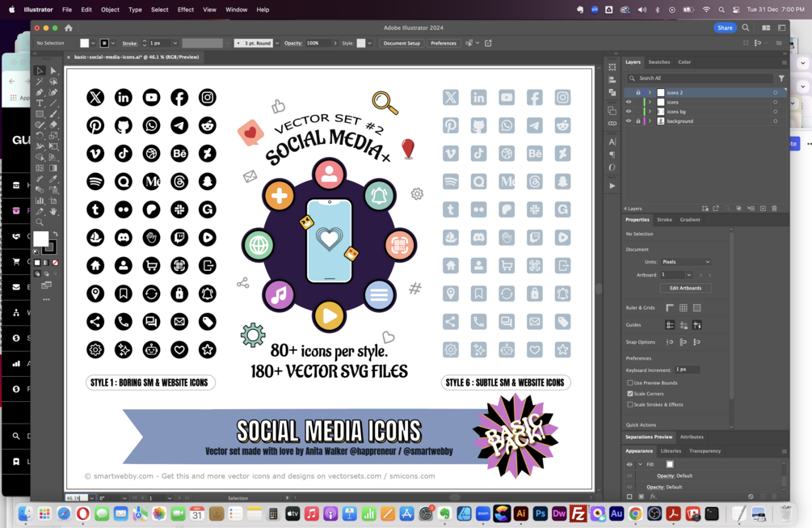Hide the background layer

629,120
